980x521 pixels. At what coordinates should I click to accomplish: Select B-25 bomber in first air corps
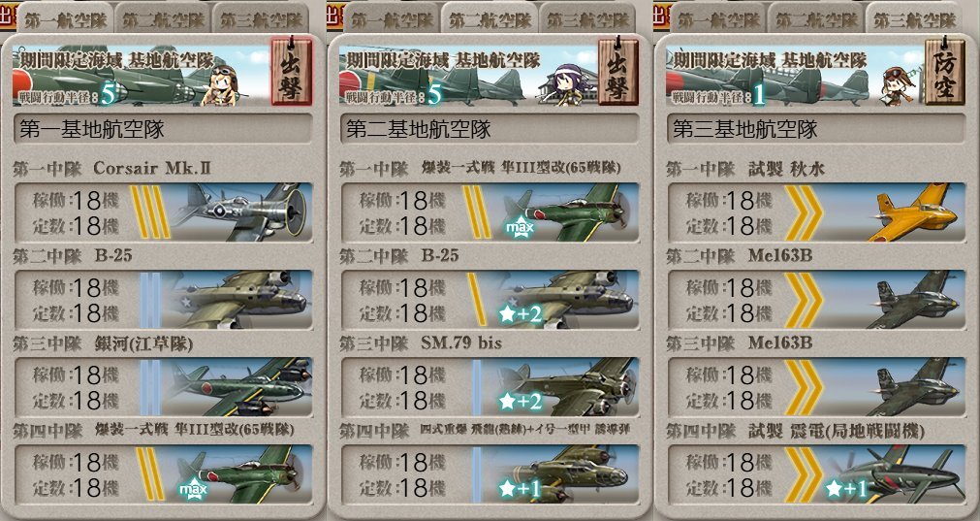(x=163, y=300)
